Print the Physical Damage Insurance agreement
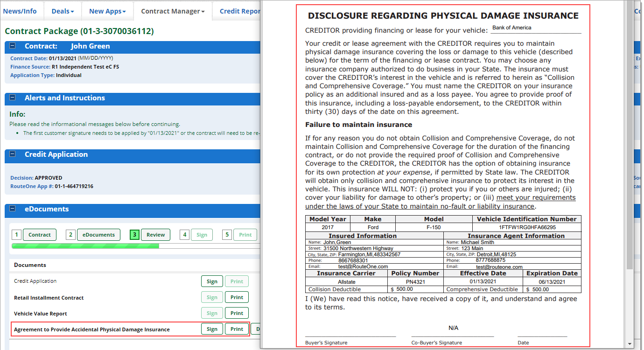644x350 pixels. click(237, 329)
